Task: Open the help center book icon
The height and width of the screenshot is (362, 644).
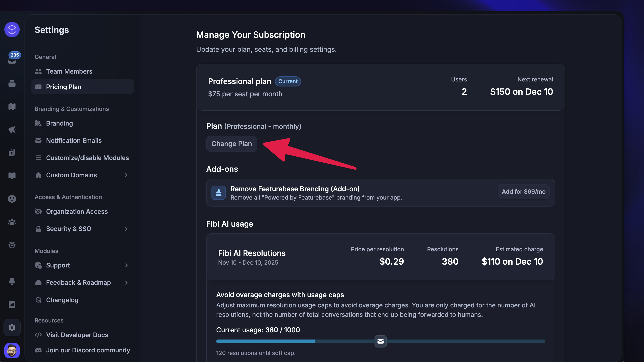Action: tap(12, 175)
